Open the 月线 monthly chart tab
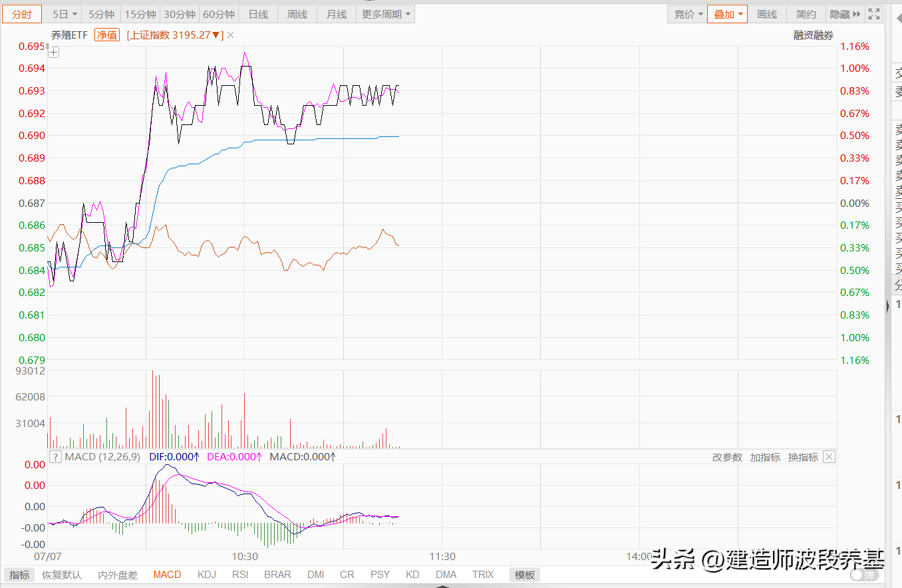Image resolution: width=902 pixels, height=588 pixels. coord(337,14)
